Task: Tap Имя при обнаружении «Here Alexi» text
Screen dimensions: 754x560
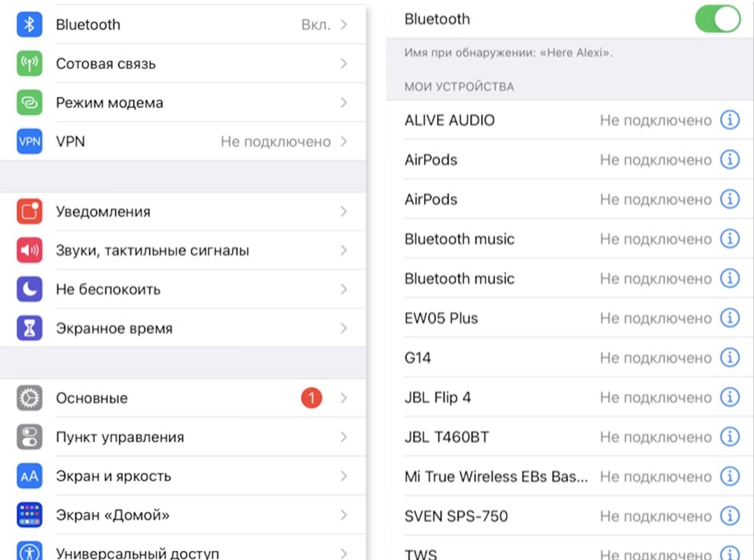Action: tap(509, 53)
